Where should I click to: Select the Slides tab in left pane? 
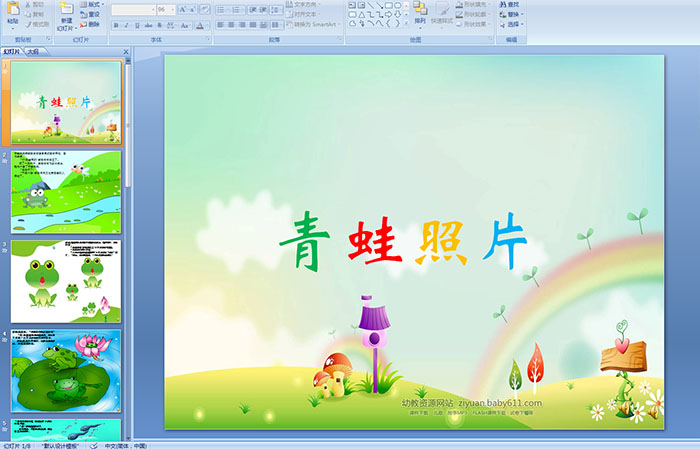11,50
